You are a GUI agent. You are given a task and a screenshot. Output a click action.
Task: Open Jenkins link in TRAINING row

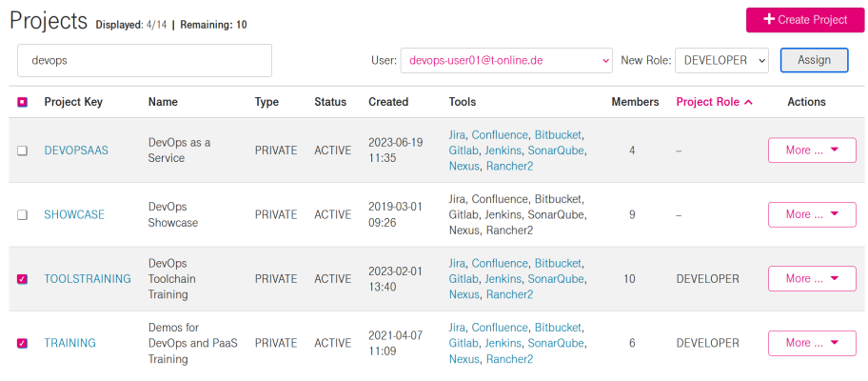click(503, 343)
